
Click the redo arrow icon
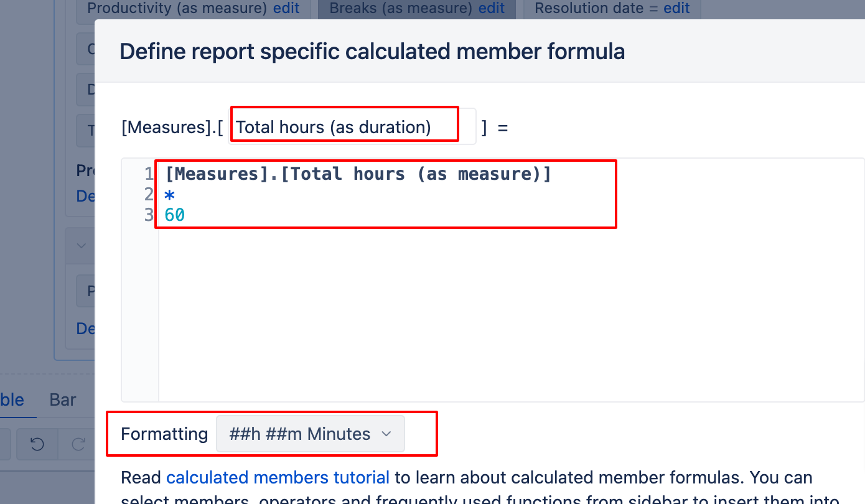[x=78, y=444]
